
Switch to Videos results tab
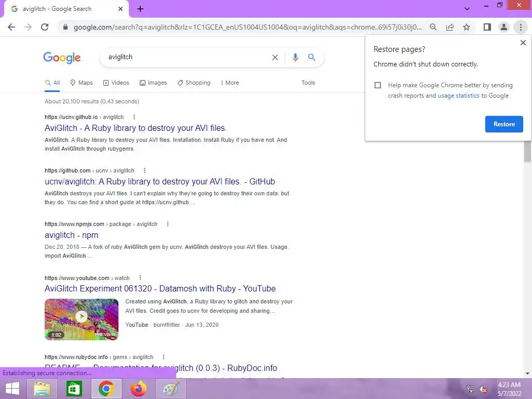pos(116,83)
